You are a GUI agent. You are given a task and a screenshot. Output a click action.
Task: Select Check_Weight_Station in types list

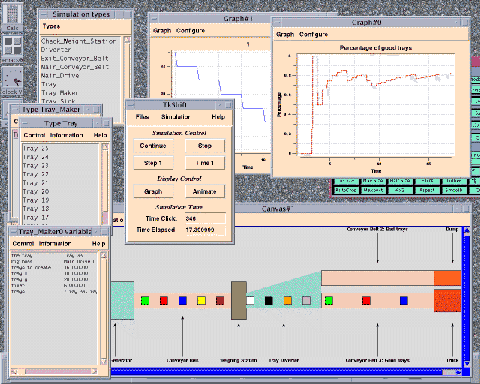click(78, 41)
